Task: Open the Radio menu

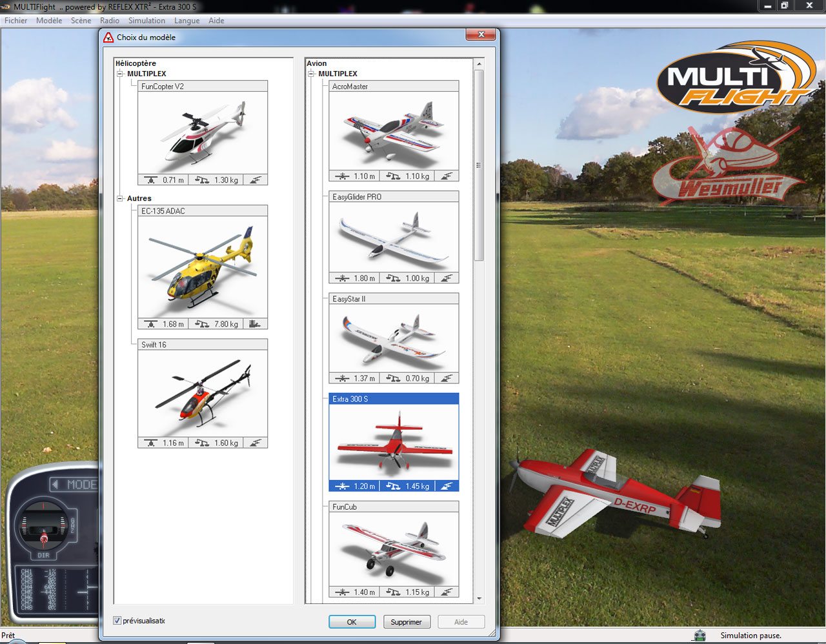Action: point(110,21)
